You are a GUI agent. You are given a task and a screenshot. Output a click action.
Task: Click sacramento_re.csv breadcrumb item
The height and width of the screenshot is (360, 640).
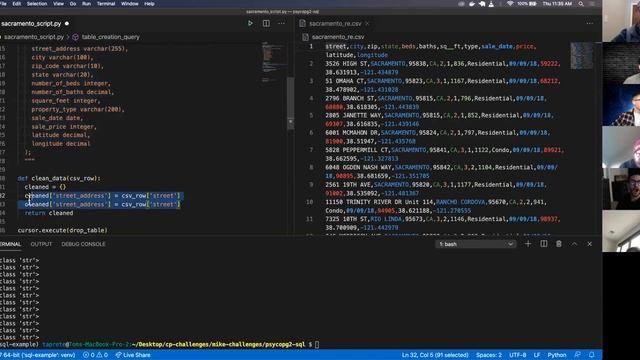click(x=338, y=37)
